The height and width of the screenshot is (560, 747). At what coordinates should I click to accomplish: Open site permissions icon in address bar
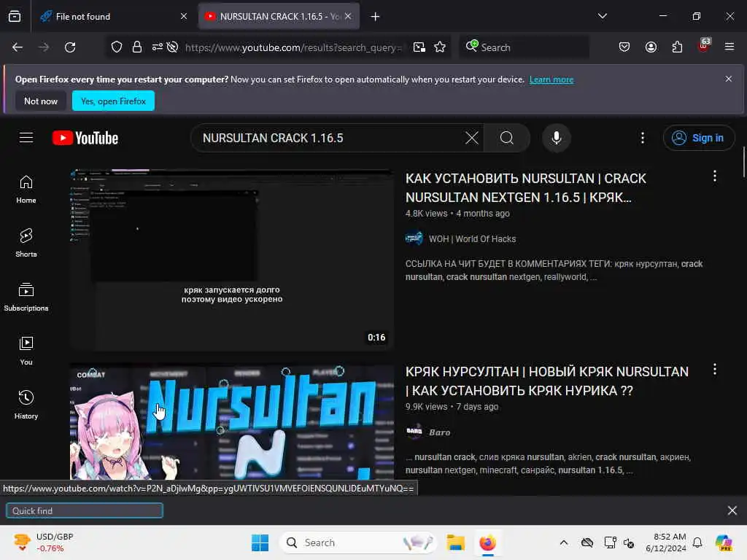pos(158,47)
